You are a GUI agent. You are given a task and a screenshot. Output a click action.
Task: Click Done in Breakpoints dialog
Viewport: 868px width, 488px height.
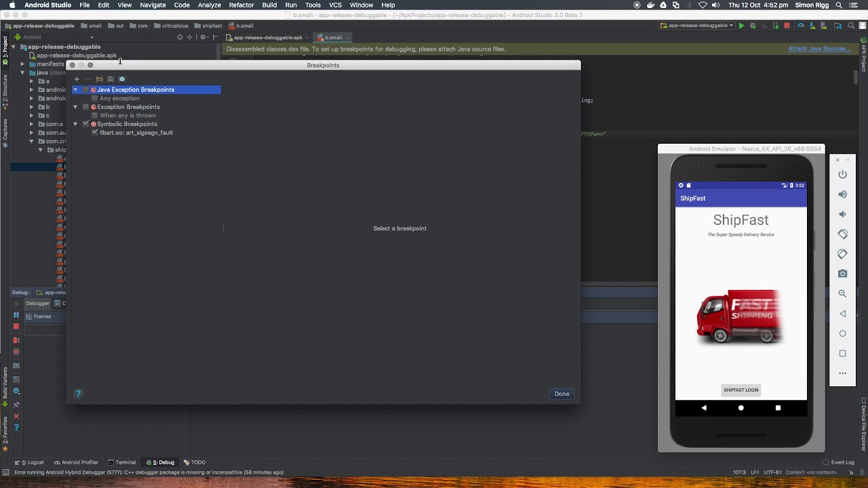point(562,394)
